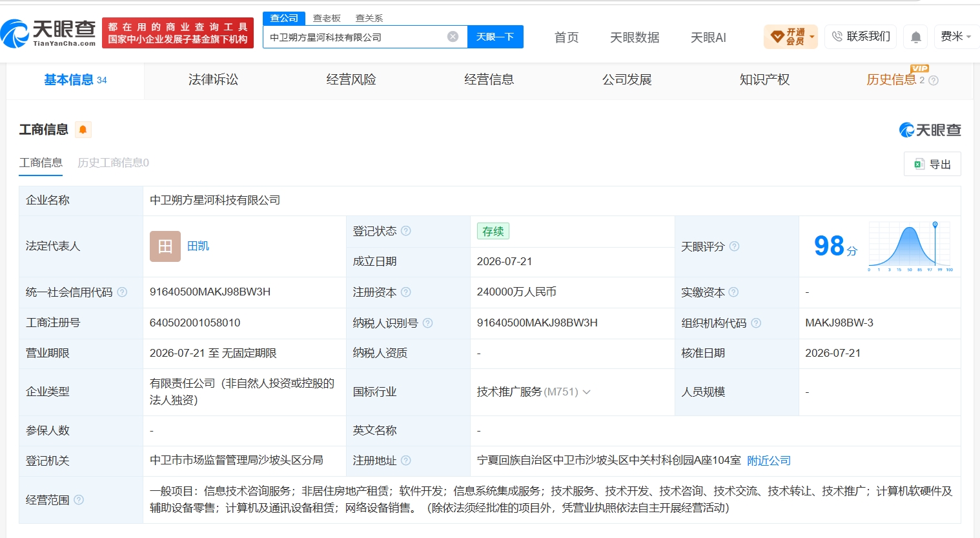980x538 pixels.
Task: Expand the 开通会员 VIP dropdown
Action: click(791, 37)
